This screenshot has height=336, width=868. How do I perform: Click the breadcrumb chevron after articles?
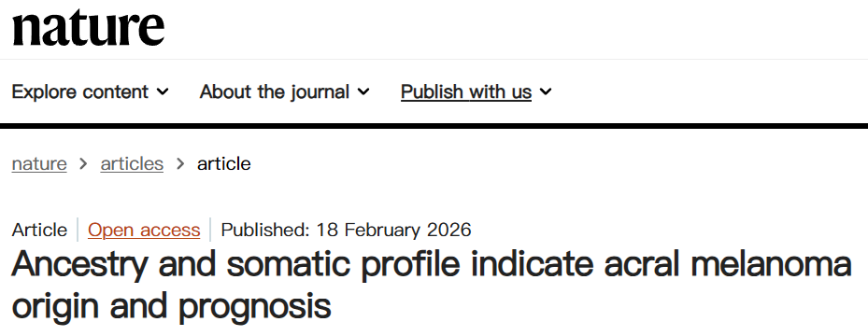pyautogui.click(x=180, y=163)
